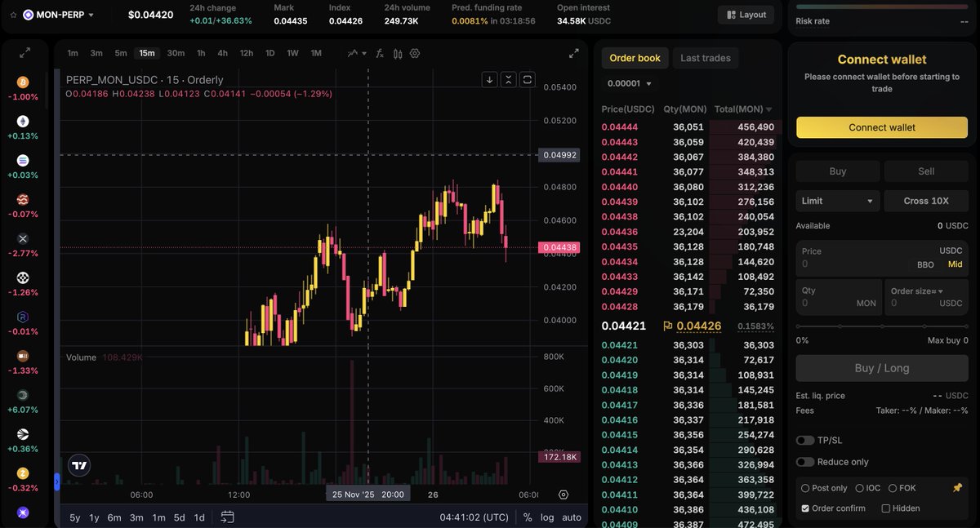Toggle the Reduce only switch
The image size is (980, 528).
[x=805, y=462]
